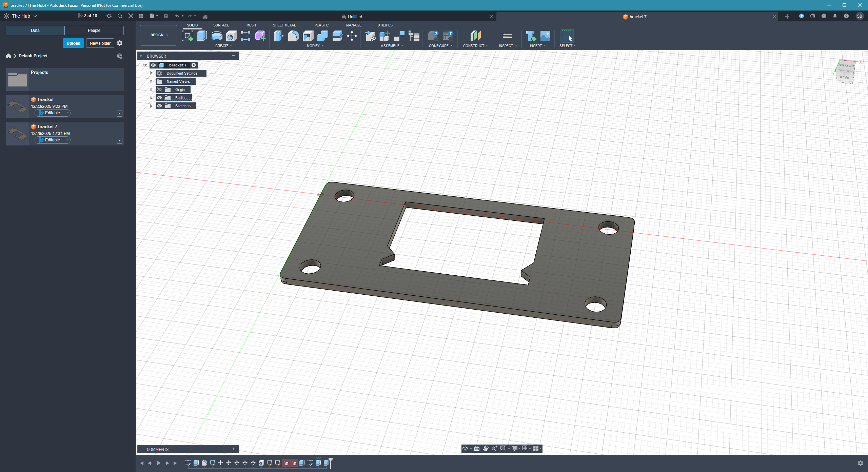Switch to the People tab
The image size is (868, 472).
pos(94,30)
